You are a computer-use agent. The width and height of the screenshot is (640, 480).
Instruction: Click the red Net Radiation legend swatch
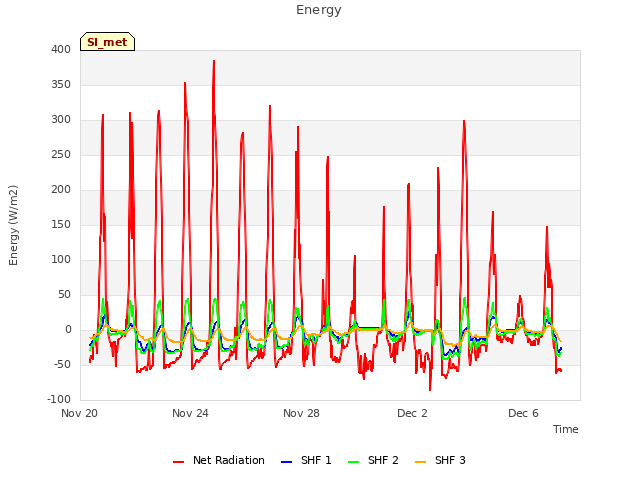pos(178,462)
